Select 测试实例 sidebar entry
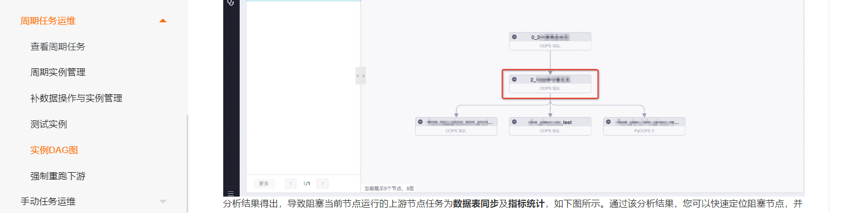This screenshot has height=213, width=868. click(x=49, y=124)
